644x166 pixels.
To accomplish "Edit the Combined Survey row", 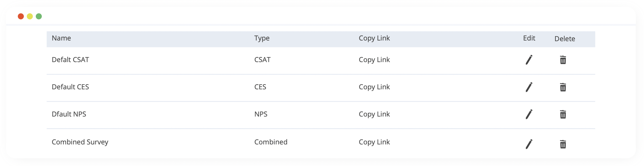I will [x=529, y=144].
